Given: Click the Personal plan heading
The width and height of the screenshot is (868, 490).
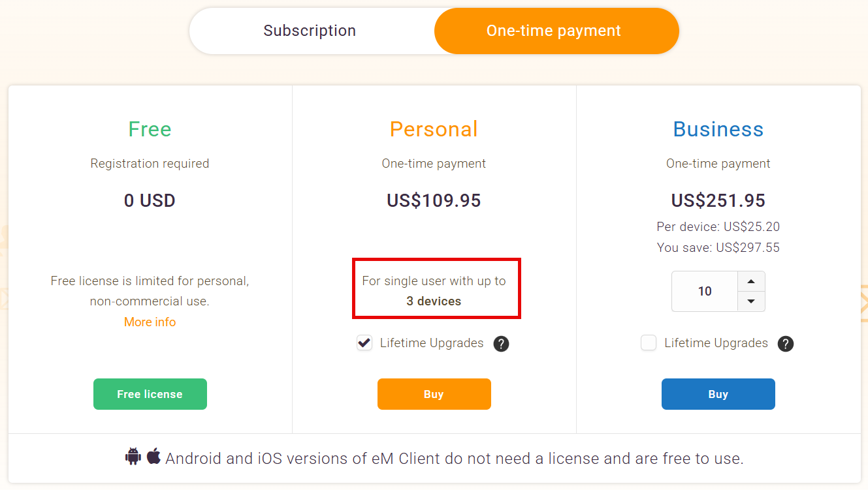Looking at the screenshot, I should (434, 129).
